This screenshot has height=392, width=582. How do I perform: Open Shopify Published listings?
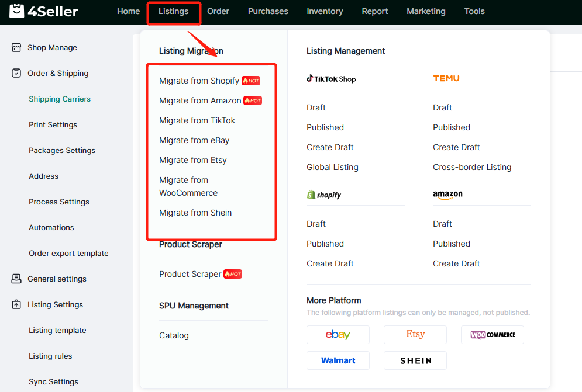click(325, 244)
